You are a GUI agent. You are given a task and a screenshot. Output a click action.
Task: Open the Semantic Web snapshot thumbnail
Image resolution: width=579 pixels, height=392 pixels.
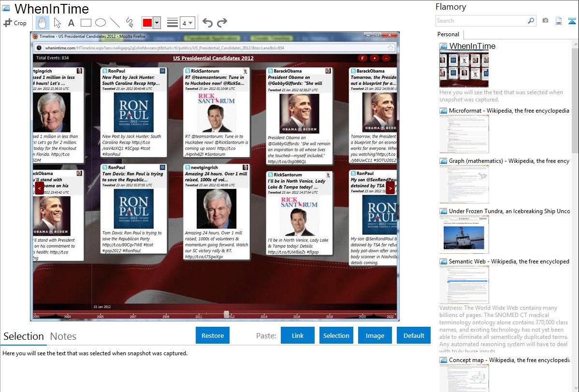click(464, 285)
